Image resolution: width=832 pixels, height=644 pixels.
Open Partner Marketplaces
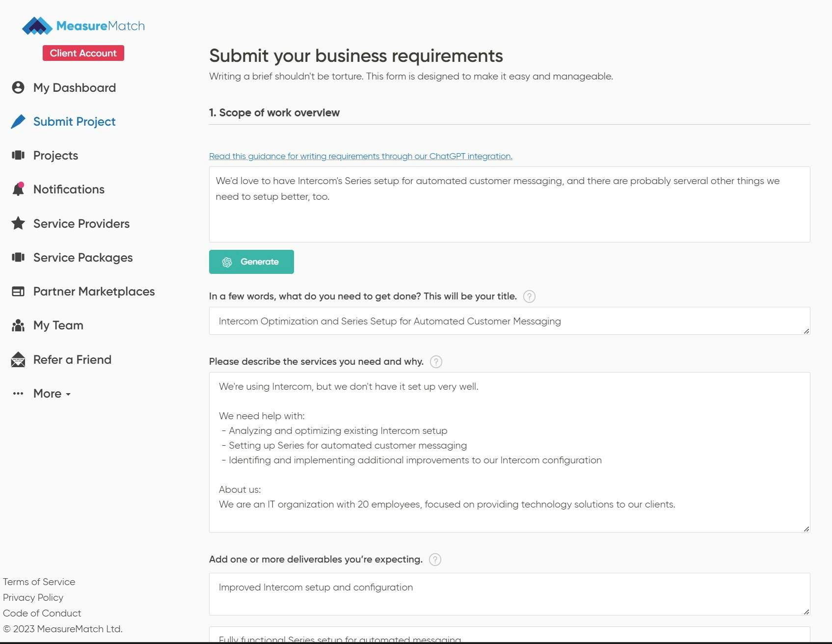pyautogui.click(x=94, y=291)
